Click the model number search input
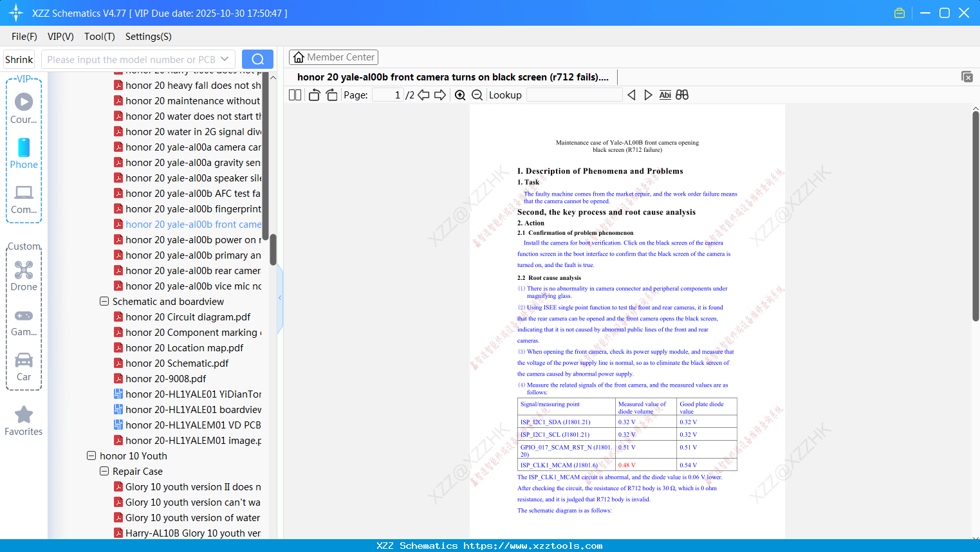Viewport: 980px width, 552px height. pyautogui.click(x=131, y=59)
